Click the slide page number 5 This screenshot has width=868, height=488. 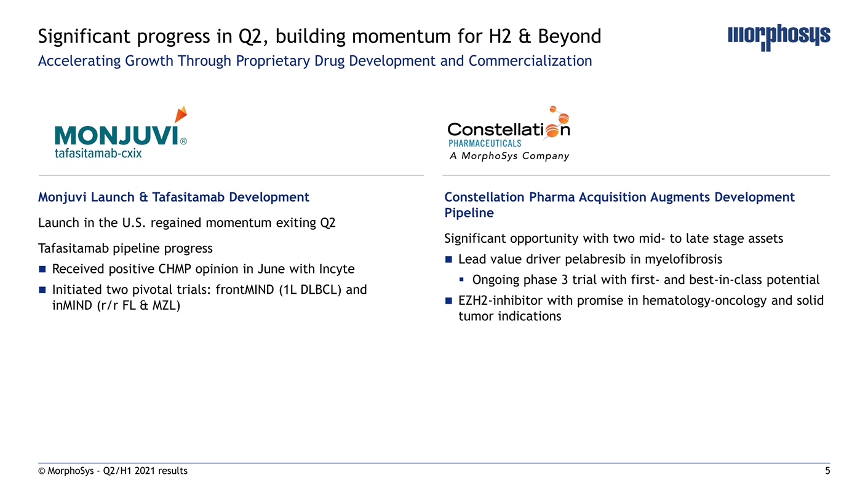pos(827,471)
